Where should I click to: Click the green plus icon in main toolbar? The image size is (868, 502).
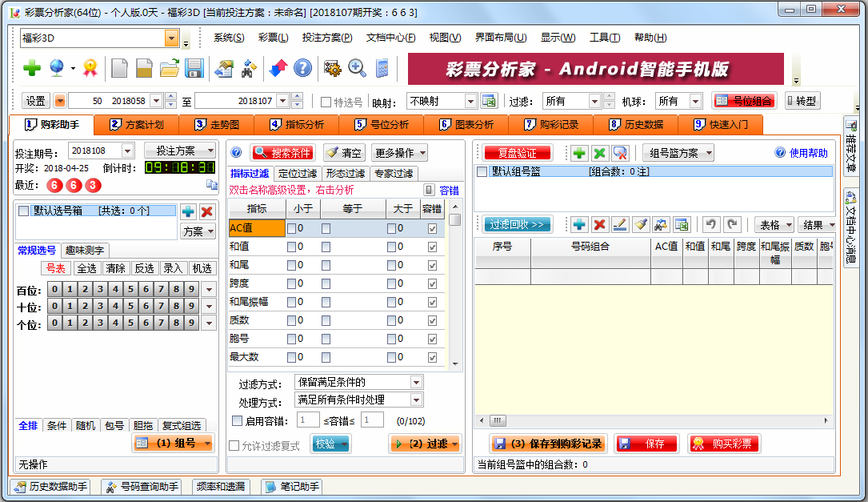pyautogui.click(x=32, y=69)
